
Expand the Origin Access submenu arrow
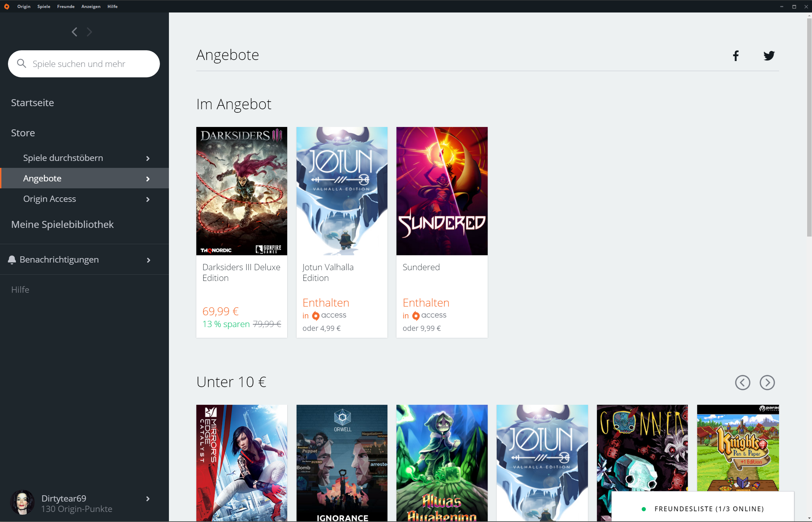coord(148,199)
